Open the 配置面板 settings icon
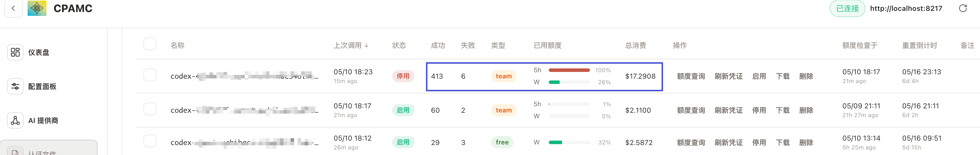Viewport: 980px width, 155px height. [x=15, y=86]
